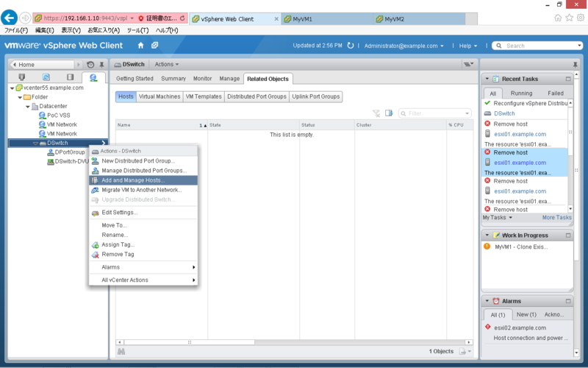Open the navigator history clock icon
Viewport: 588px width, 368px height.
point(90,65)
